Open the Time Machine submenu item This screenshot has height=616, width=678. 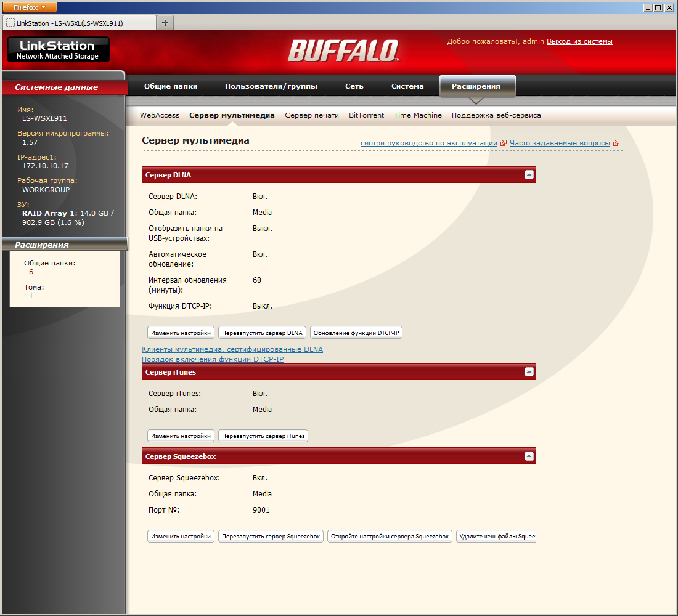click(418, 115)
